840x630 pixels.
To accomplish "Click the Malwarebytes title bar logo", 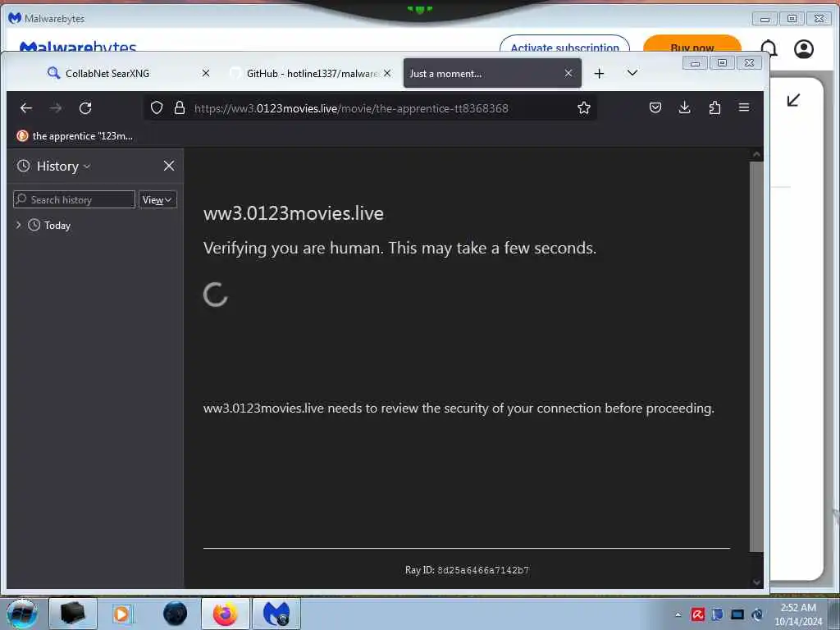I will point(15,18).
